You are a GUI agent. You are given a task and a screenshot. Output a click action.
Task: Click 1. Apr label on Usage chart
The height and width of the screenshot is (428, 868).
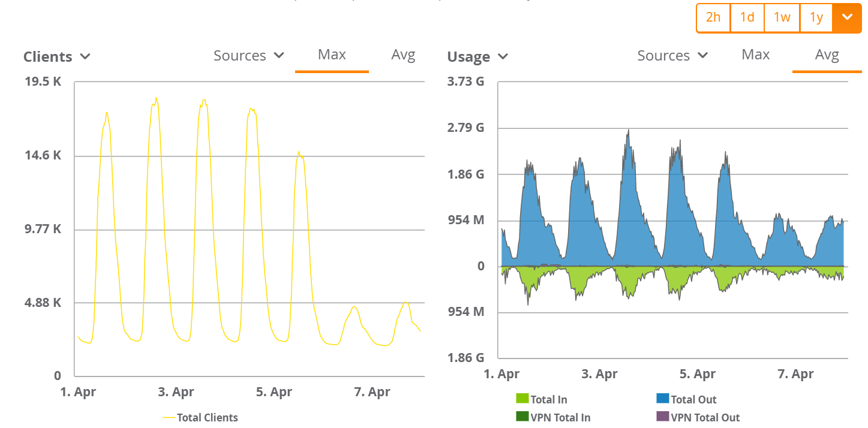coord(501,375)
